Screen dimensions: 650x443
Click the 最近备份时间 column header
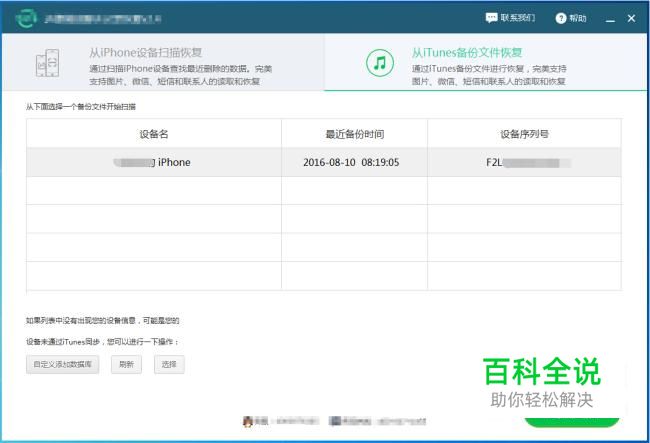354,134
